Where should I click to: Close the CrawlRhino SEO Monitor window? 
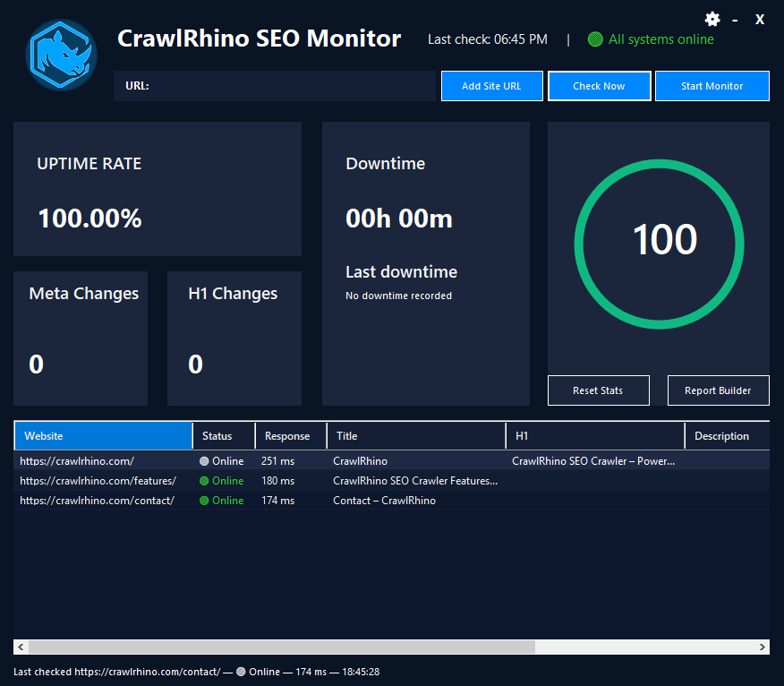click(760, 20)
